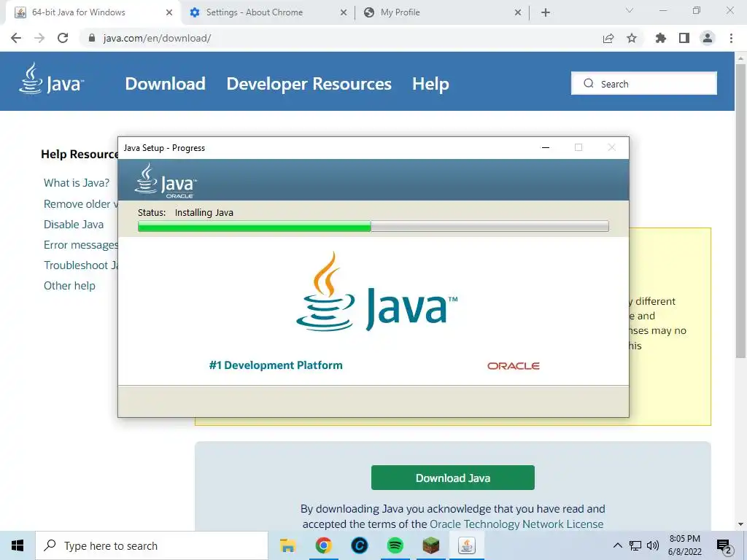
Task: Open the Developer Resources menu
Action: 309,84
